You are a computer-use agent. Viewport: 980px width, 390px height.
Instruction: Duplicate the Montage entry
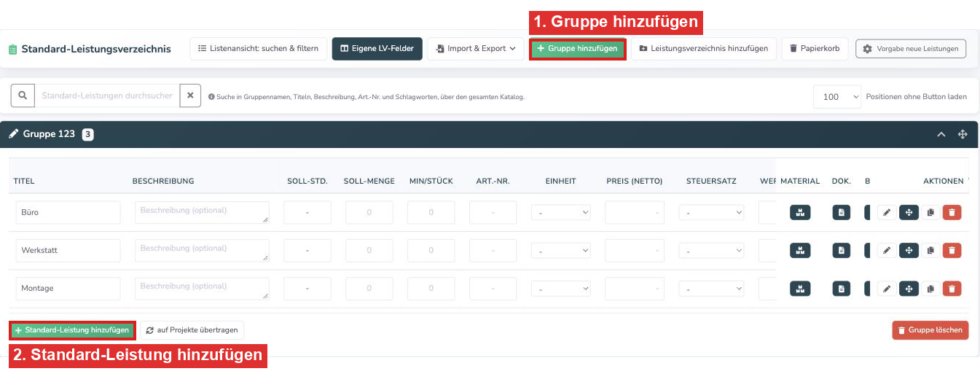[x=930, y=288]
